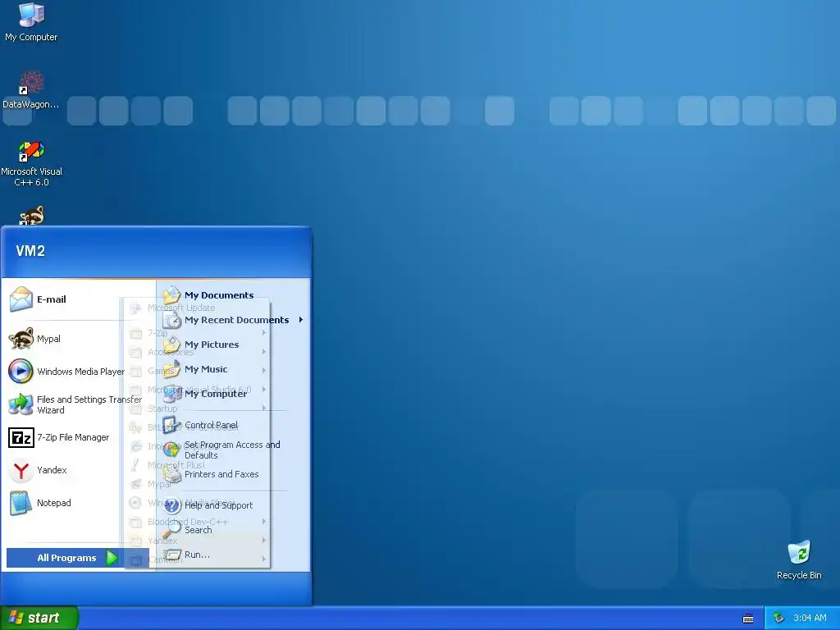Viewport: 840px width, 630px height.
Task: Open the Run... dialog
Action: coord(234,555)
